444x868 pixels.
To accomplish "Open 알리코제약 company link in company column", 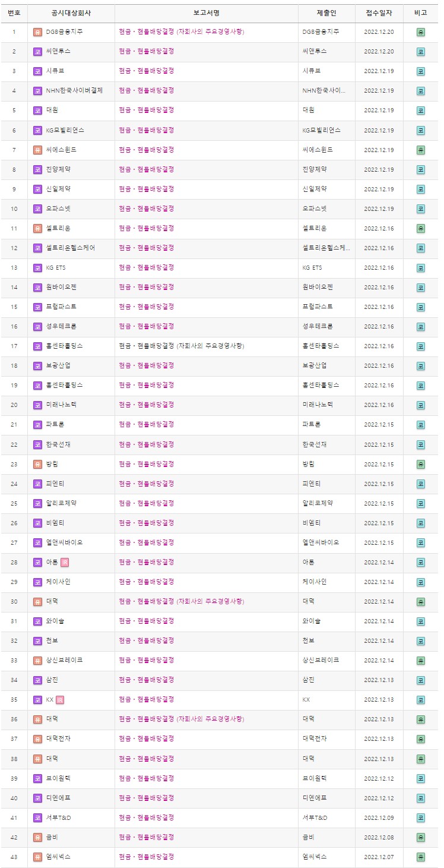I will tap(61, 503).
